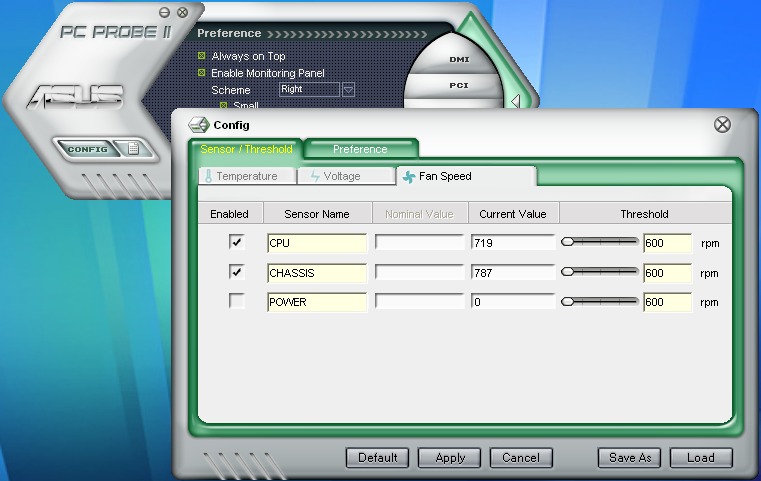Switch to the Preference tab in Config
Image resolution: width=761 pixels, height=481 pixels.
(360, 149)
